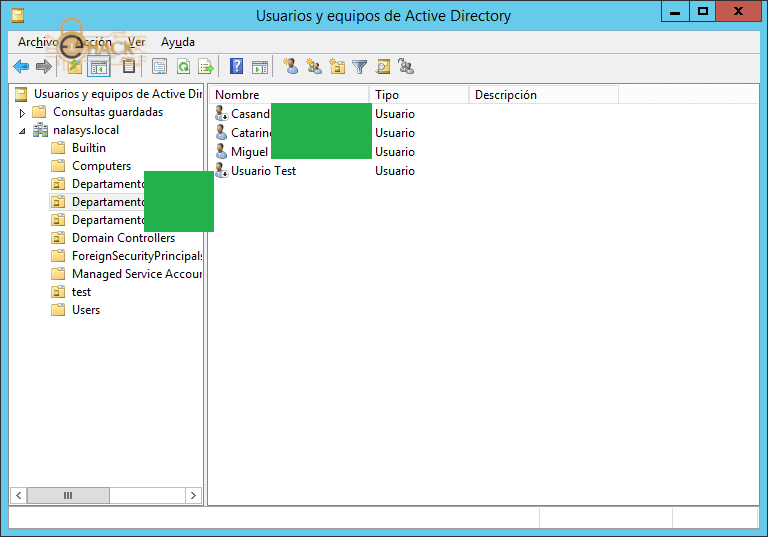768x538 pixels.
Task: Toggle Show/Hide console tree icon
Action: point(98,67)
